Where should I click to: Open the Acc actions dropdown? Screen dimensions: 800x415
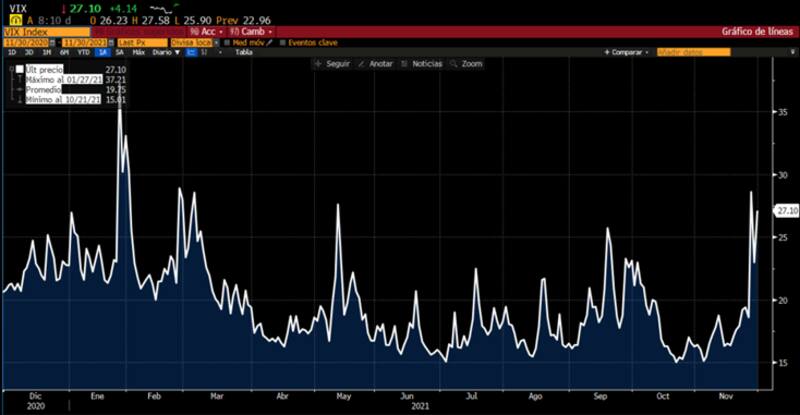pos(212,31)
